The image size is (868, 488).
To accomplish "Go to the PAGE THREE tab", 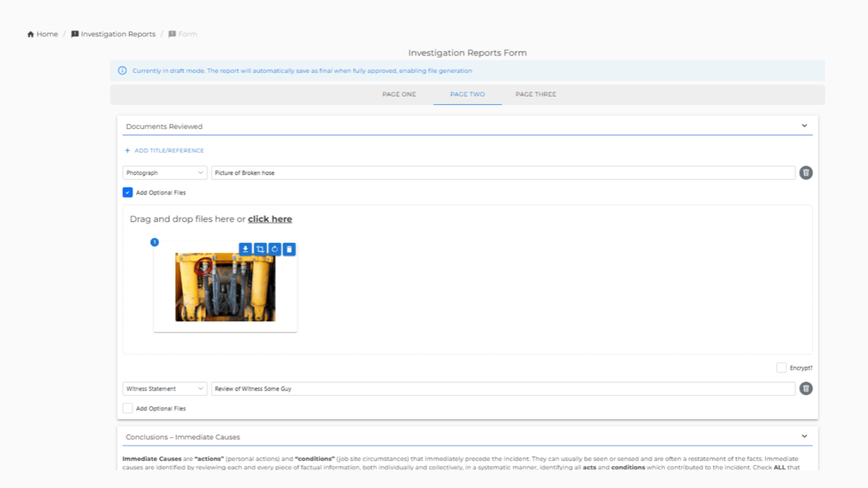I will pos(535,94).
